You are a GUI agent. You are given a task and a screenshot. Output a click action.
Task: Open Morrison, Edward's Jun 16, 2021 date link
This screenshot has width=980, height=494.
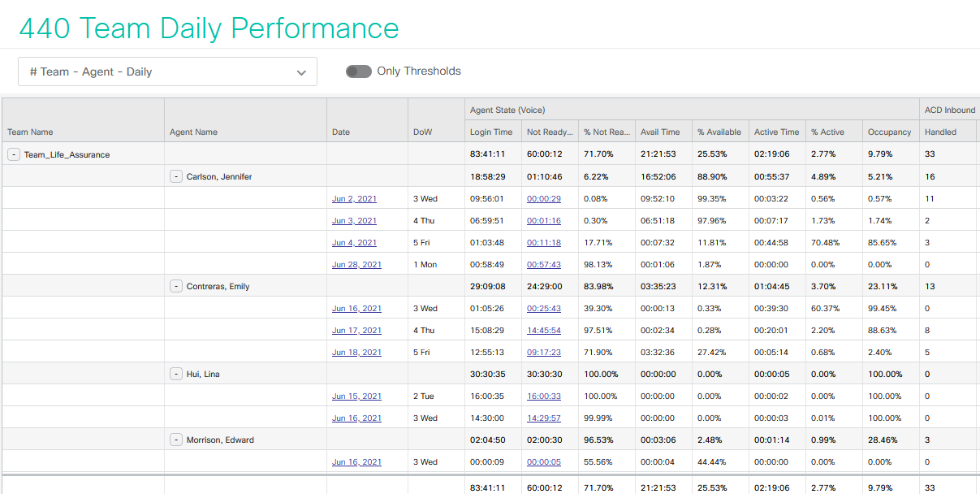coord(356,461)
